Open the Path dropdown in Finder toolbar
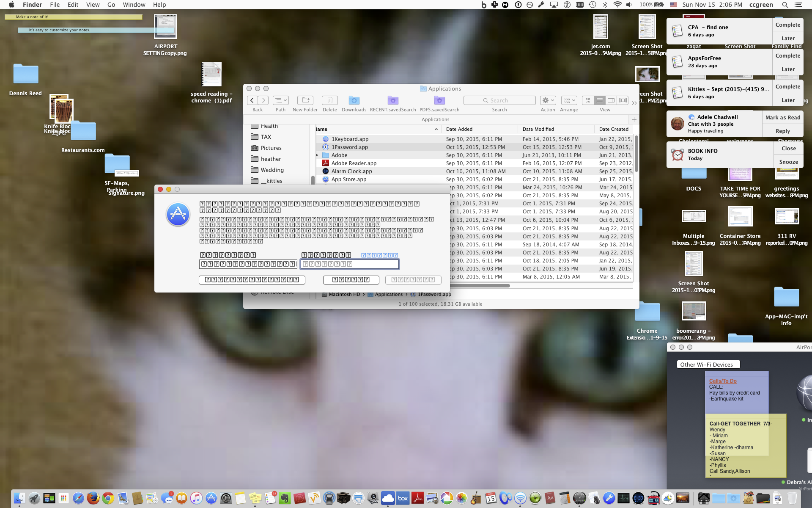This screenshot has height=508, width=812. [280, 100]
